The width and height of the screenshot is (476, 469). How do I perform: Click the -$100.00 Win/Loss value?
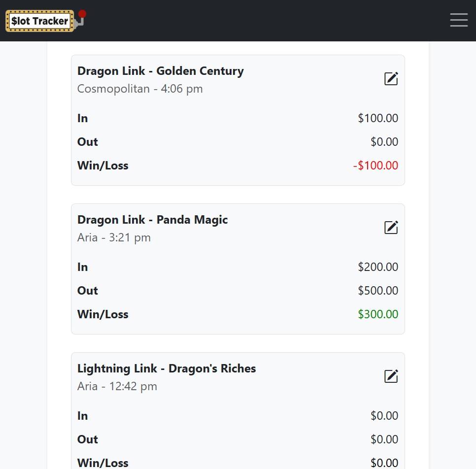[x=375, y=166]
